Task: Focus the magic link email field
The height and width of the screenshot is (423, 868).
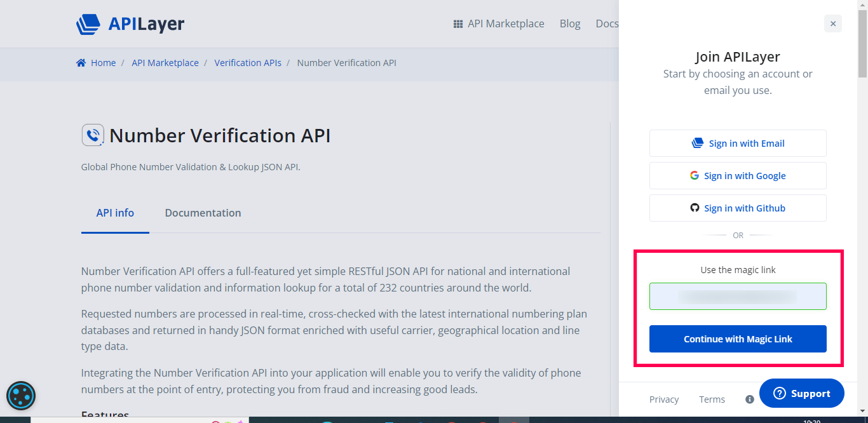Action: point(738,297)
